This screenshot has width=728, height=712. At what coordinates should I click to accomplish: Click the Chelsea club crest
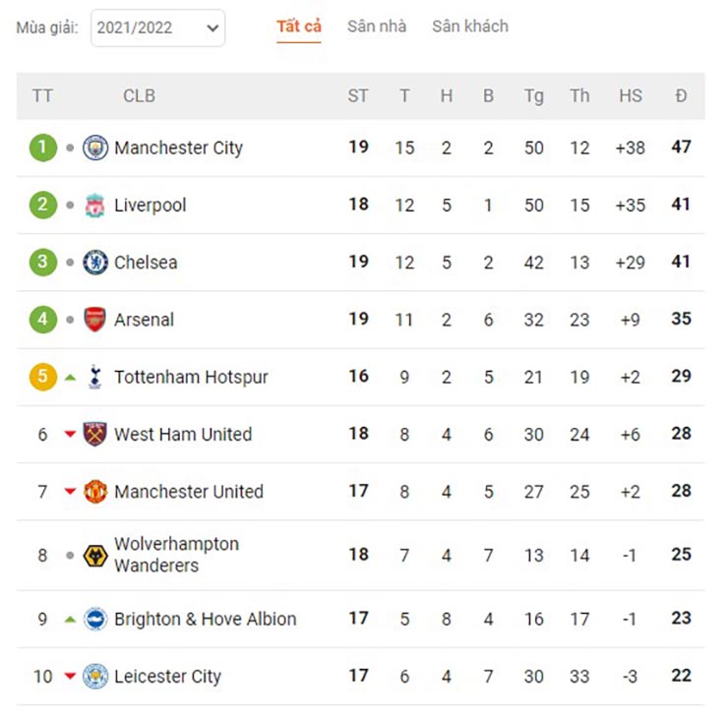point(95,263)
